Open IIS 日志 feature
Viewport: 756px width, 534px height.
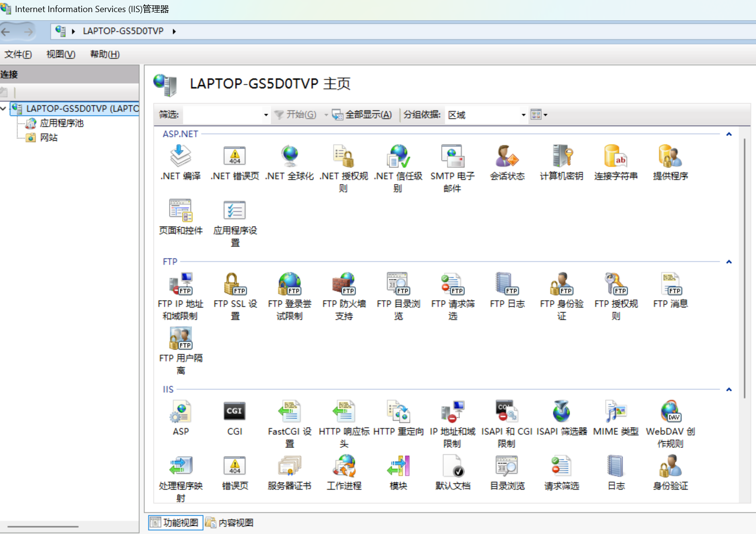[616, 473]
